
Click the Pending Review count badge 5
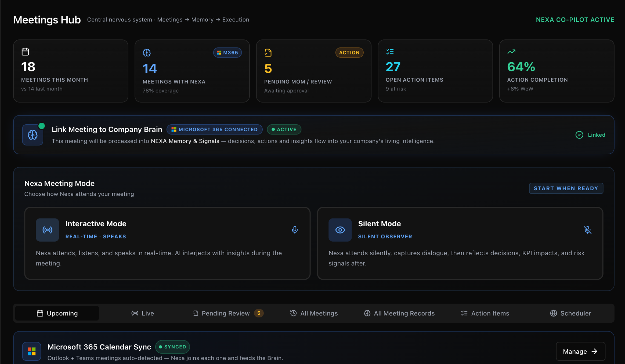[x=259, y=313]
